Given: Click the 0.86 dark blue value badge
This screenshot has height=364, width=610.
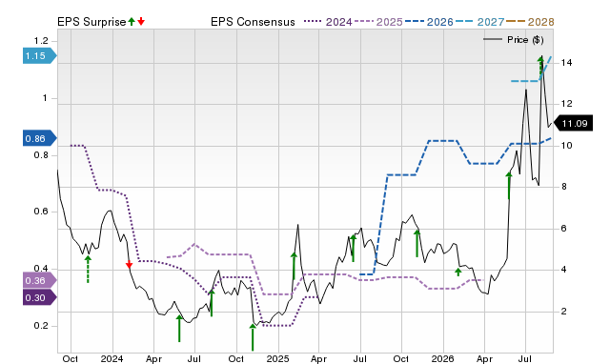Looking at the screenshot, I should pyautogui.click(x=40, y=138).
